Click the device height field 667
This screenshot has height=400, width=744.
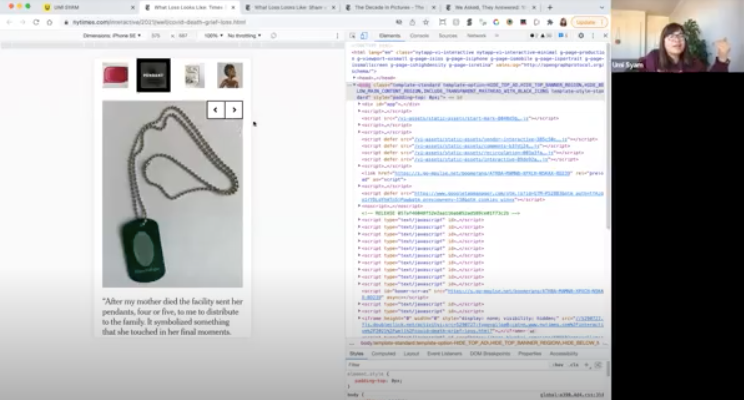[184, 36]
